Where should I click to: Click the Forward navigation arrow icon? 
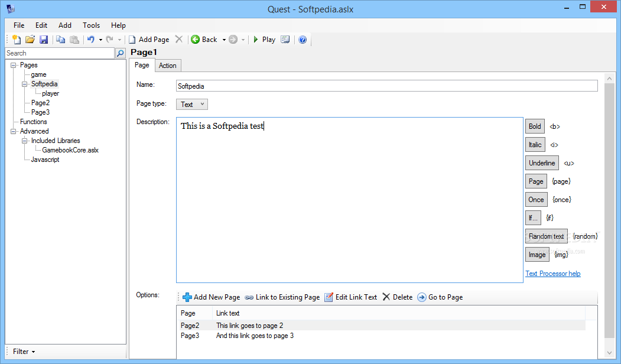coord(233,39)
